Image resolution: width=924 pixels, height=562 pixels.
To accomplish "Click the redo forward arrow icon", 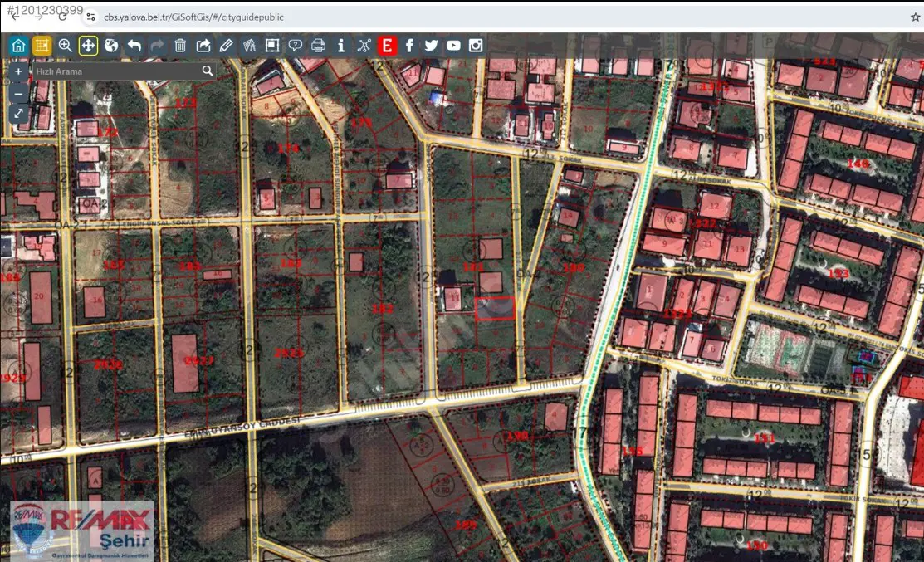I will 158,46.
